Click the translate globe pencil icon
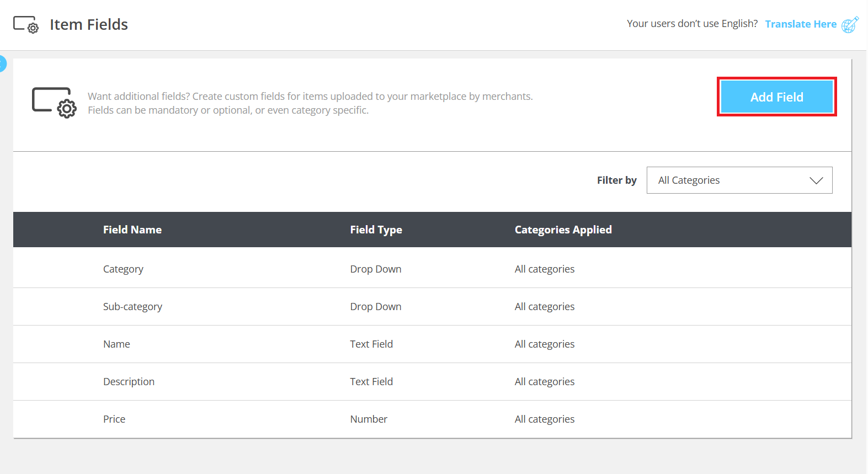The width and height of the screenshot is (868, 474). click(x=850, y=25)
